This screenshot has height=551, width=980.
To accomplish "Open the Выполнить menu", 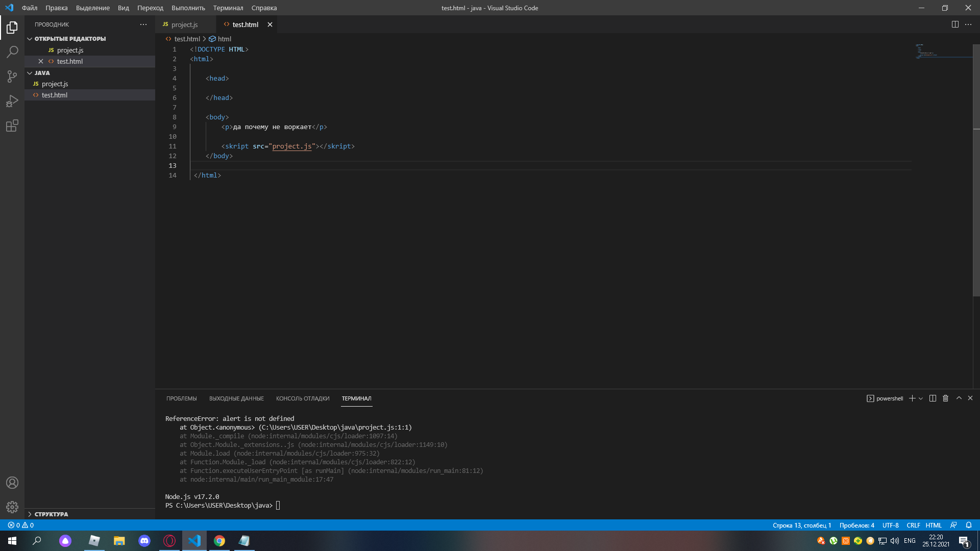I will pos(188,8).
